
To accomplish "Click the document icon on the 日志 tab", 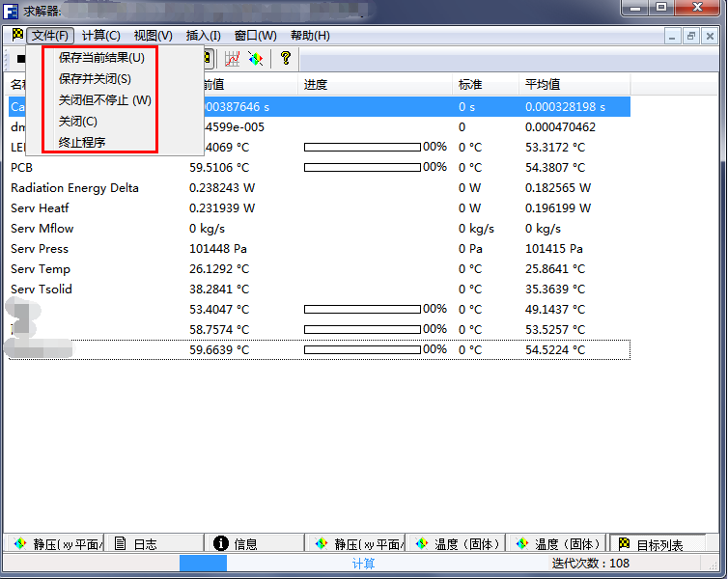I will (x=121, y=542).
